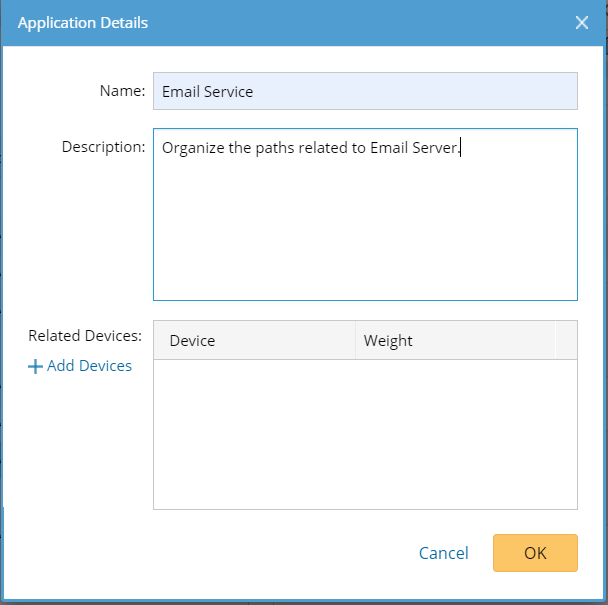
Task: Click the divider between Device and Weight
Action: click(355, 341)
